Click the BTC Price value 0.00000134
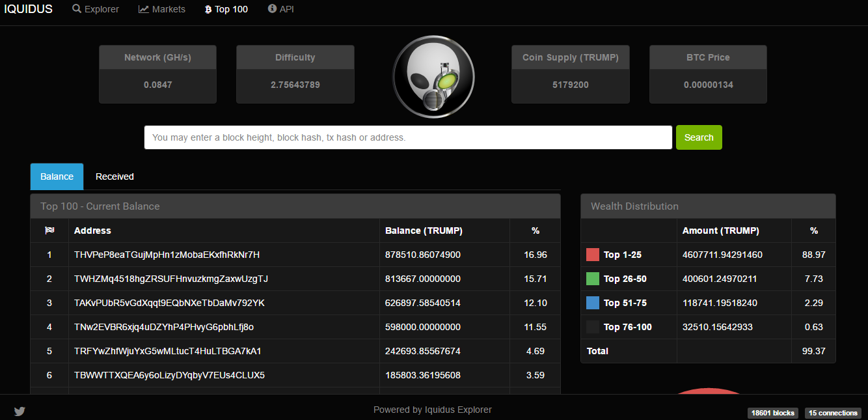 click(x=709, y=85)
